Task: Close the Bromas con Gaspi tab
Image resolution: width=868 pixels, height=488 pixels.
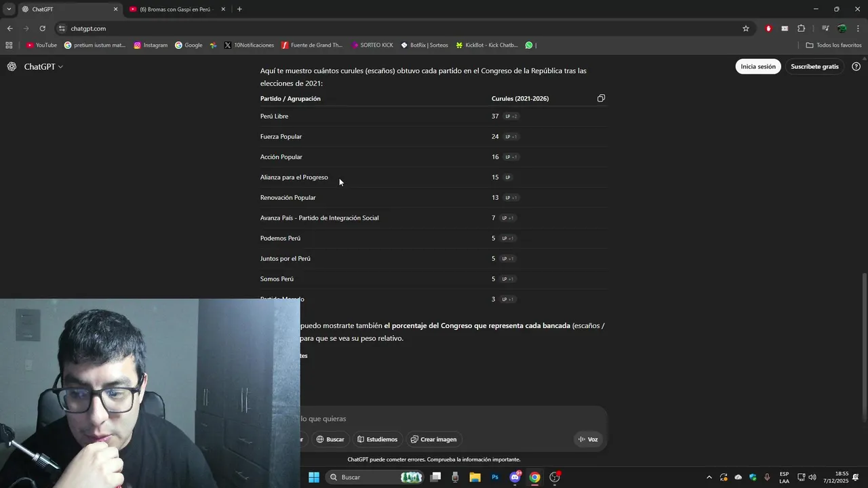Action: pos(223,9)
